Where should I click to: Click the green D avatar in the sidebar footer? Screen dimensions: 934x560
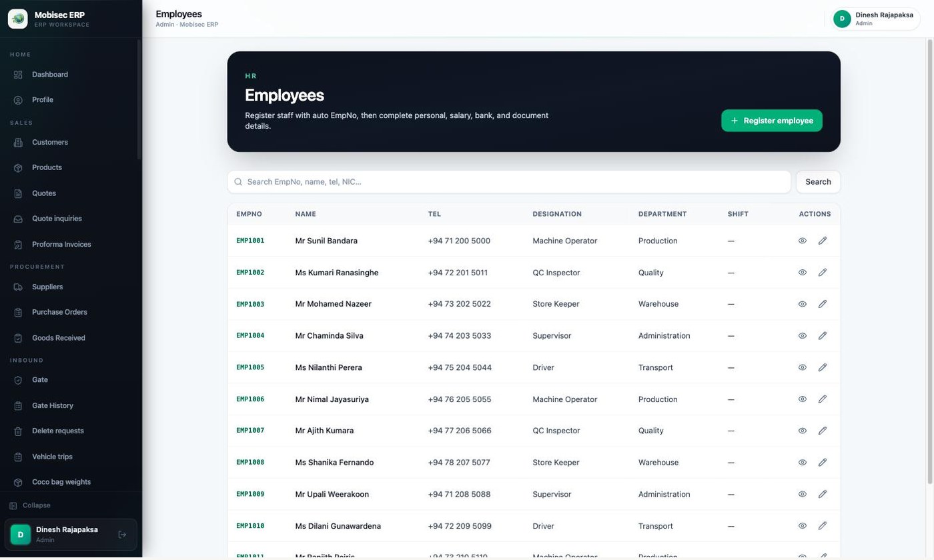(21, 535)
